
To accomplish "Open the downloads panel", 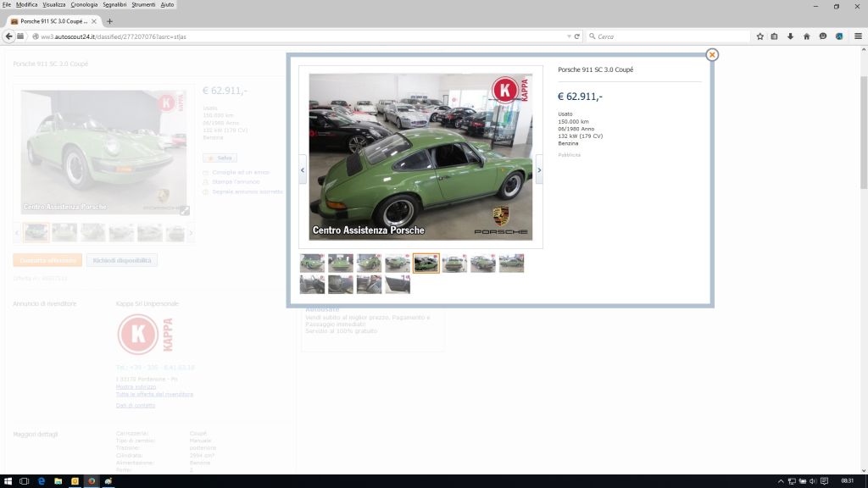I will tap(791, 36).
